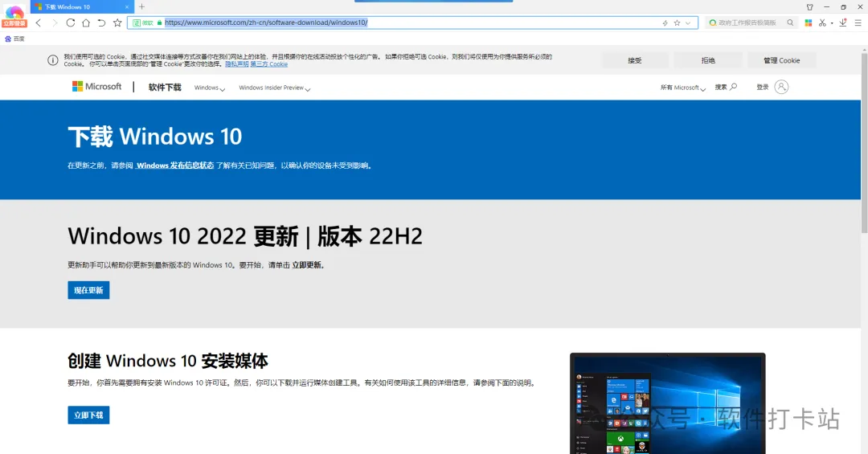Click the star icon beside the undo arrow
The width and height of the screenshot is (868, 454).
click(x=117, y=22)
